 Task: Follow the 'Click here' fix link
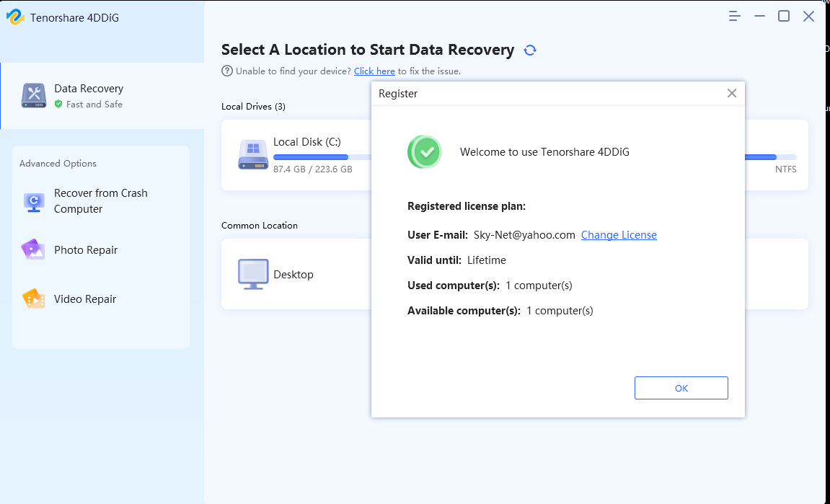click(374, 71)
